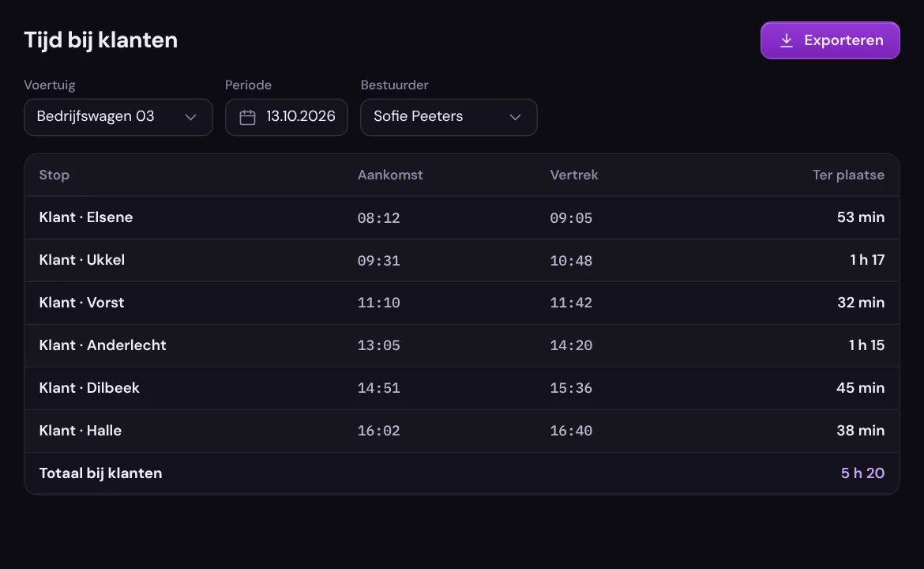Screen dimensions: 924x569
Task: Click the Exporteren button
Action: (830, 40)
